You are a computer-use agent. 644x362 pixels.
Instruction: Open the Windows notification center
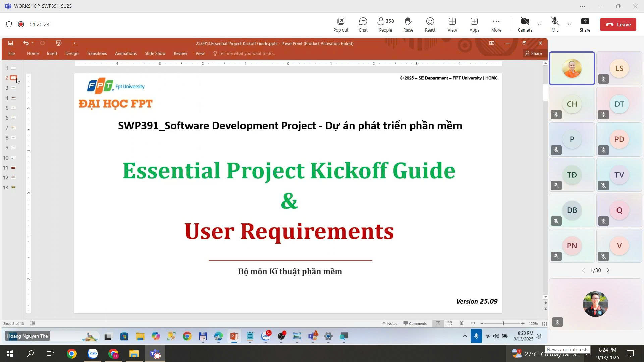[630, 354]
